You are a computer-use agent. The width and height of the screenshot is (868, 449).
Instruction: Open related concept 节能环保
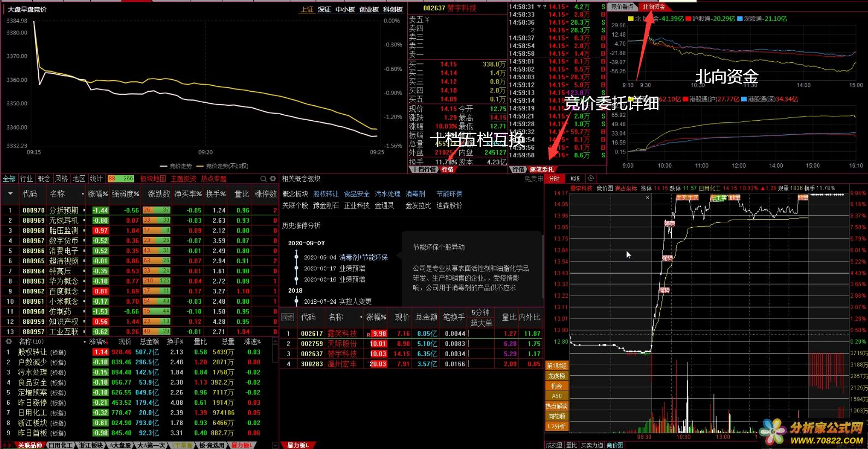tap(449, 194)
